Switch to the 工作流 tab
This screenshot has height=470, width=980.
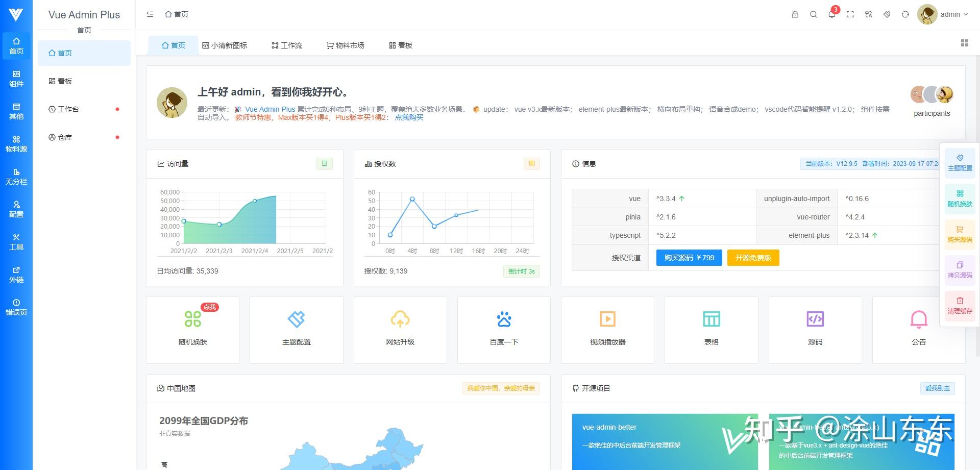coord(287,45)
